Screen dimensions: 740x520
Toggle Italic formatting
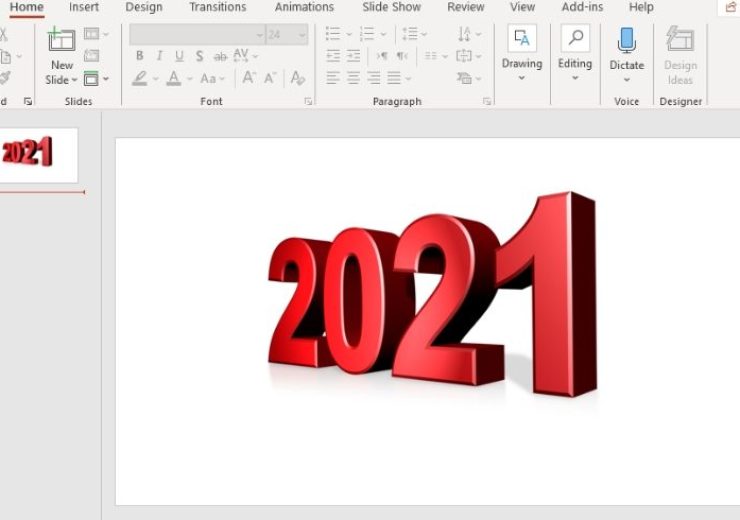tap(160, 56)
